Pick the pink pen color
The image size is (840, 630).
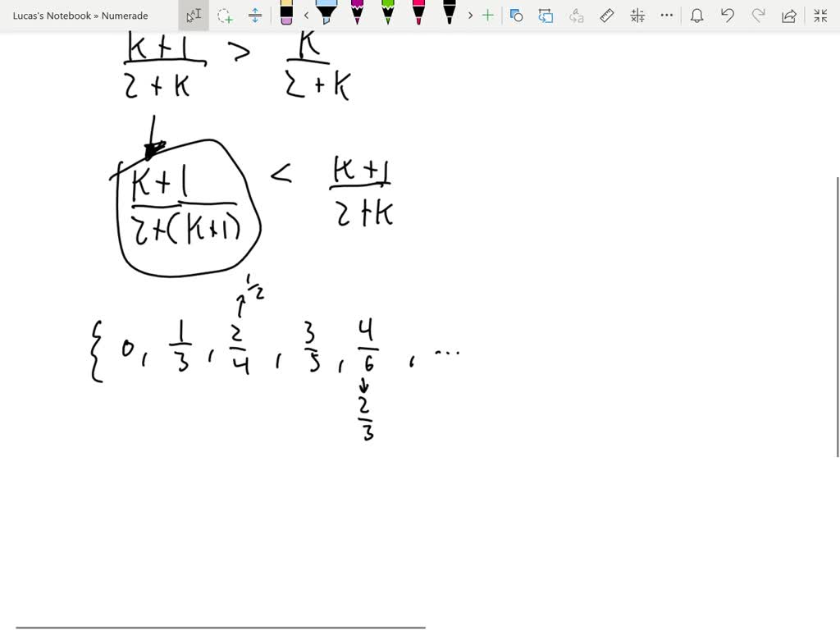point(418,15)
